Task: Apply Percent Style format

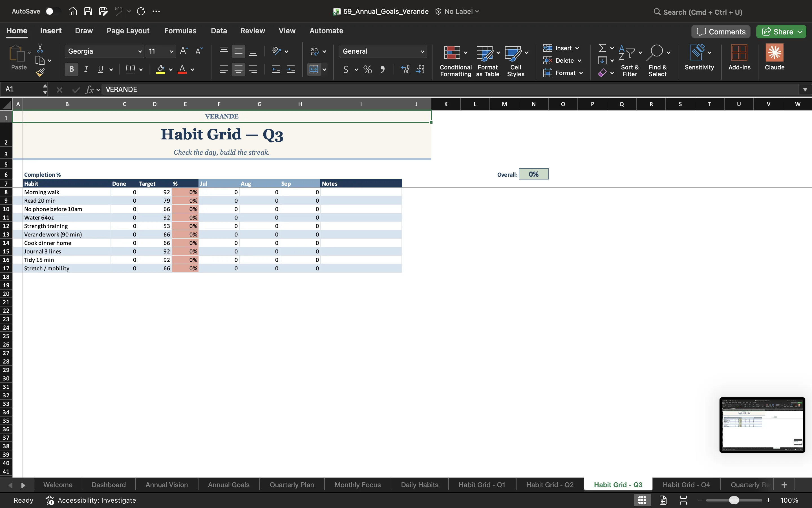Action: pyautogui.click(x=367, y=69)
